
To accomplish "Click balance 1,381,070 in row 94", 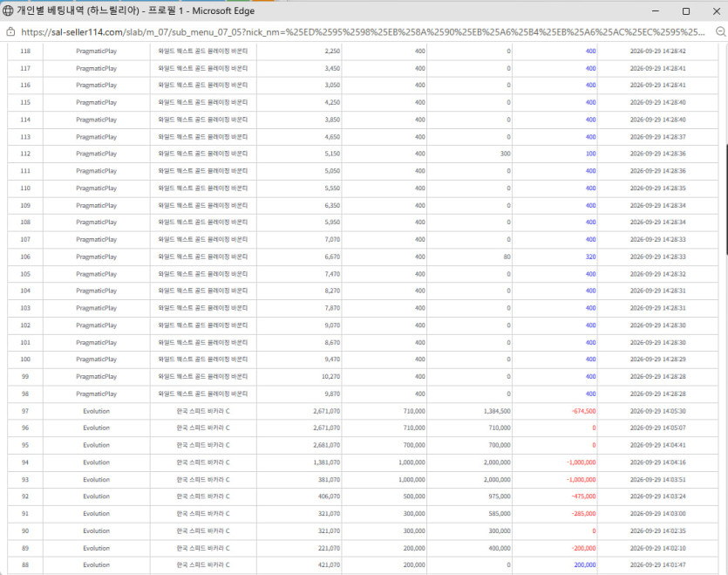I will pyautogui.click(x=326, y=462).
